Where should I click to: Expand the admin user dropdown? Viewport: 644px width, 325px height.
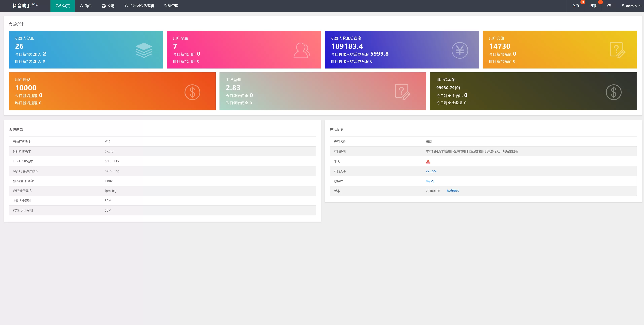[631, 6]
